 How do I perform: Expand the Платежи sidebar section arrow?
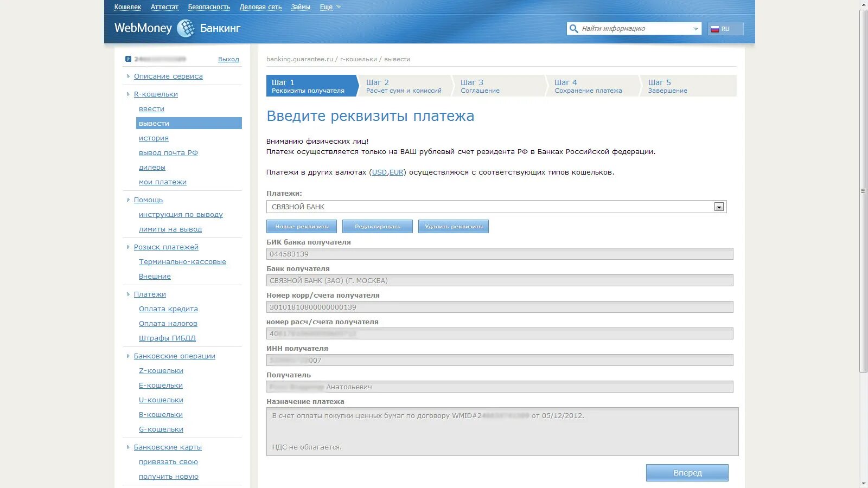[x=129, y=294]
